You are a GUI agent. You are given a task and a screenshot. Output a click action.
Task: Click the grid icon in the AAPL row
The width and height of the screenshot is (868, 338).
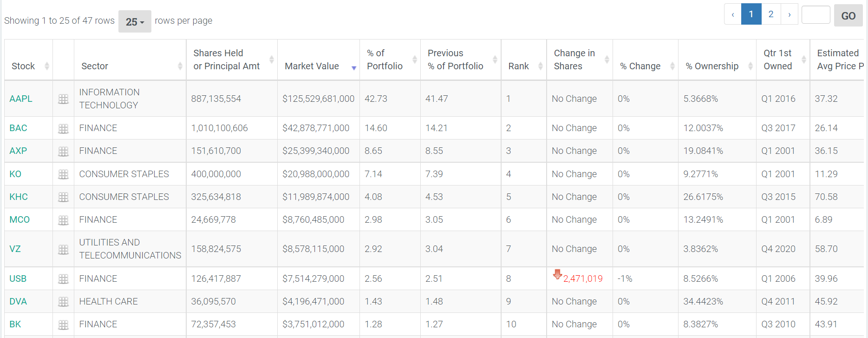[x=64, y=99]
